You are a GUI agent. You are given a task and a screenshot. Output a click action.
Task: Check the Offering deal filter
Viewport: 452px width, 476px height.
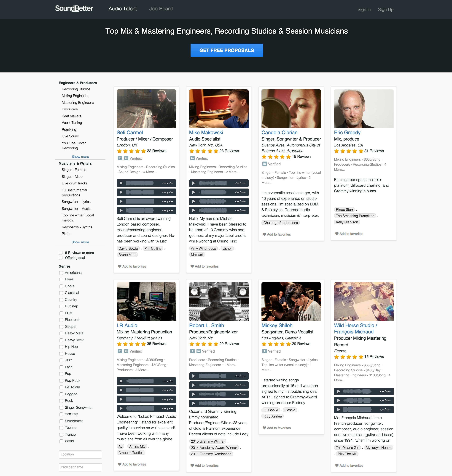pyautogui.click(x=61, y=258)
